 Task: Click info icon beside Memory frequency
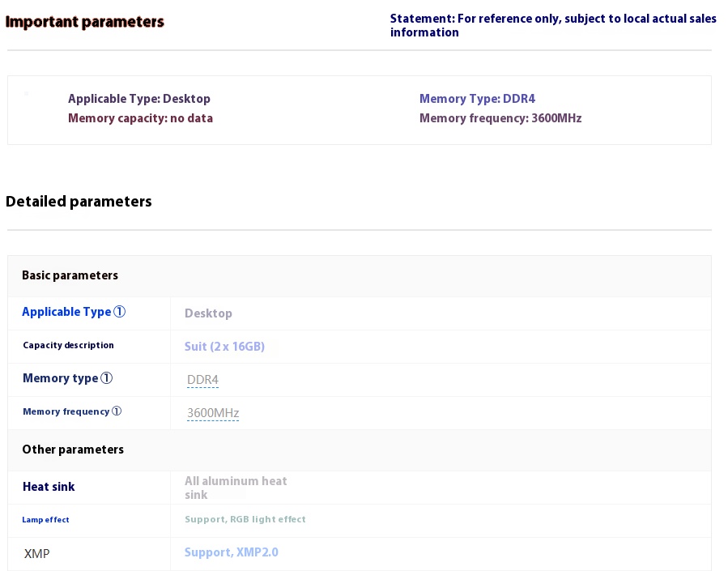(117, 411)
